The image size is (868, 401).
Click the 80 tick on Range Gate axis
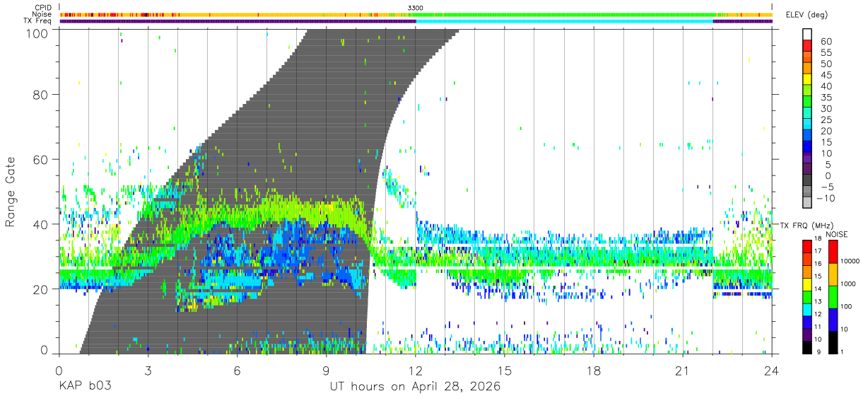point(42,94)
